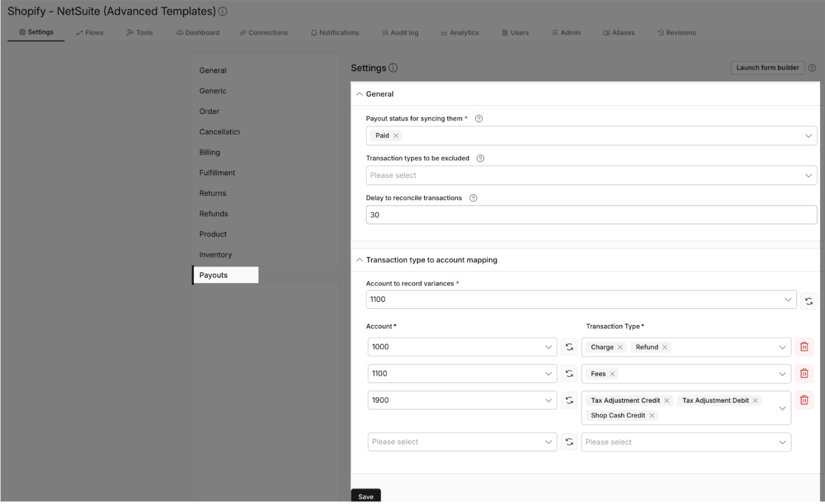This screenshot has width=825, height=504.
Task: Open the account dropdown showing 1900
Action: (462, 400)
